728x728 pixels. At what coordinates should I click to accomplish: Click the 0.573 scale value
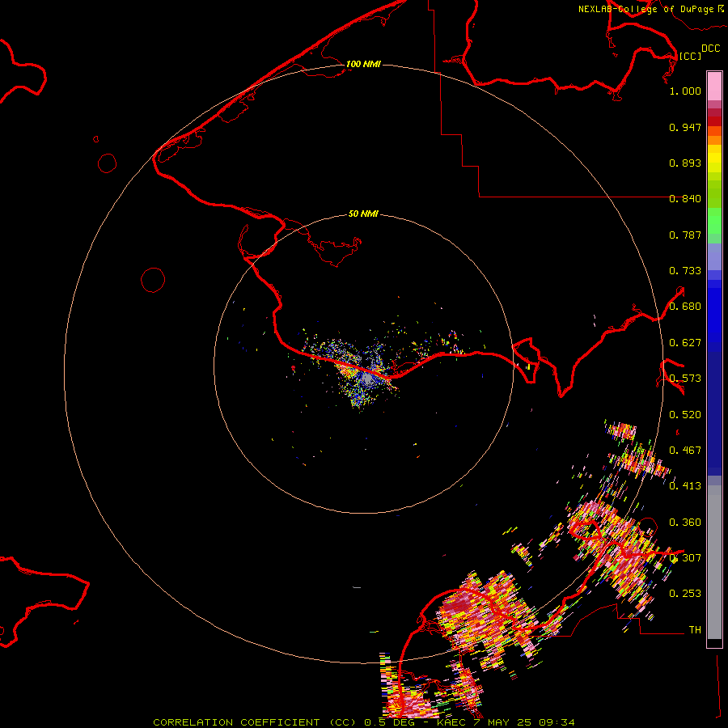click(x=685, y=379)
